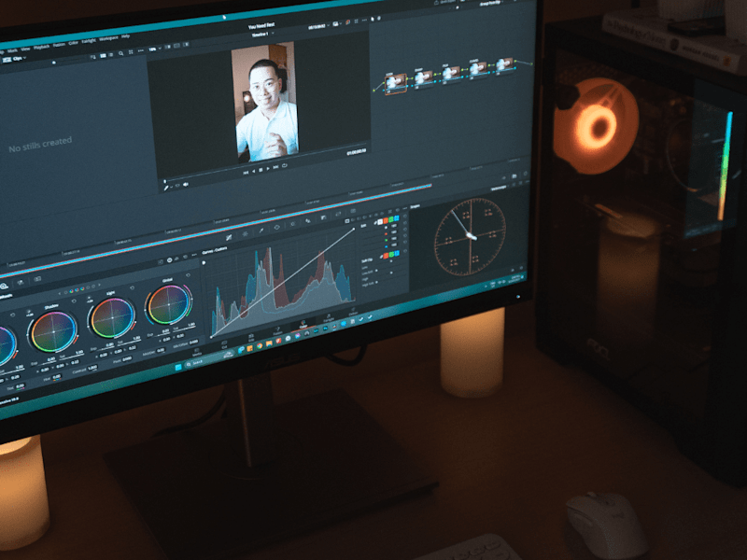Open the viewer zoom percentage dropdown
Viewport: 747px width, 560px height.
(153, 49)
